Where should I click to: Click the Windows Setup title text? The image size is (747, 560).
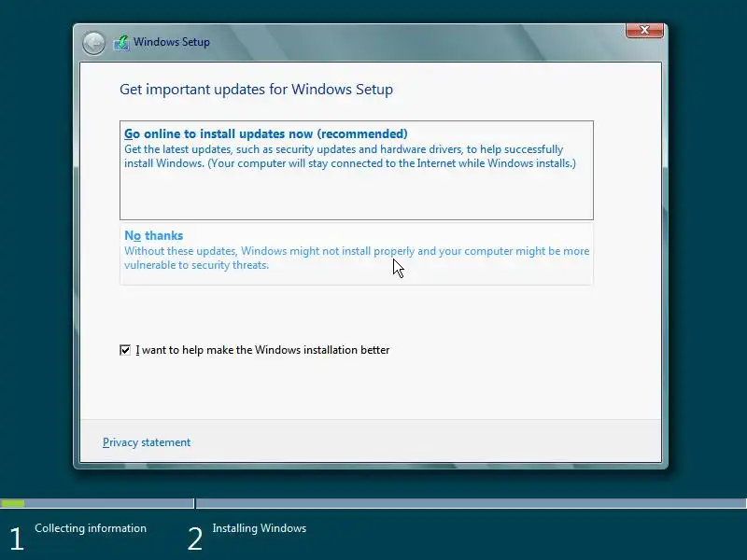172,42
